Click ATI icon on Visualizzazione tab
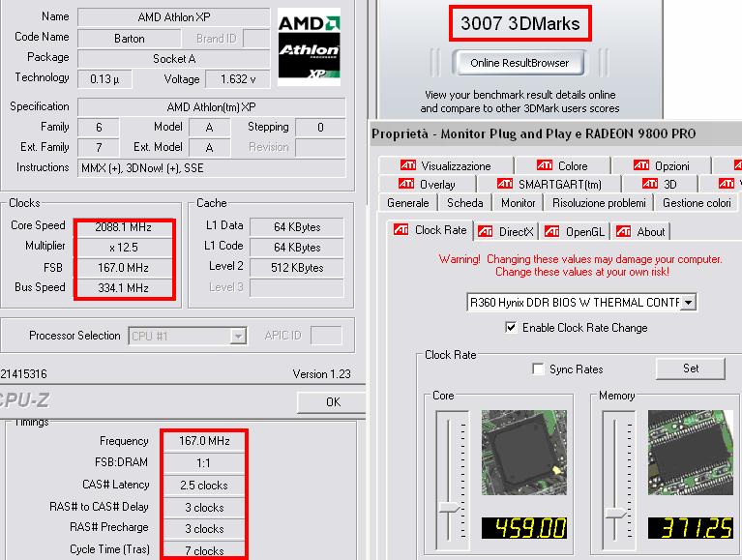 point(408,165)
